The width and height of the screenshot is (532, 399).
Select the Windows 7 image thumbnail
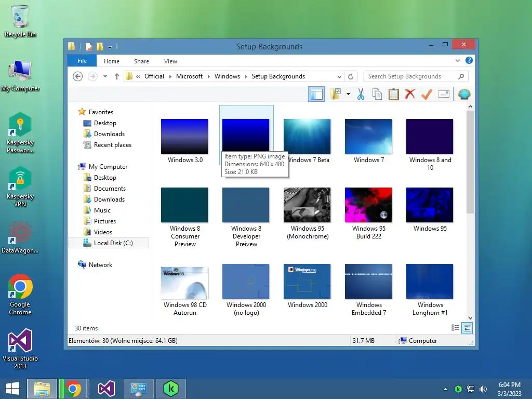tap(368, 137)
